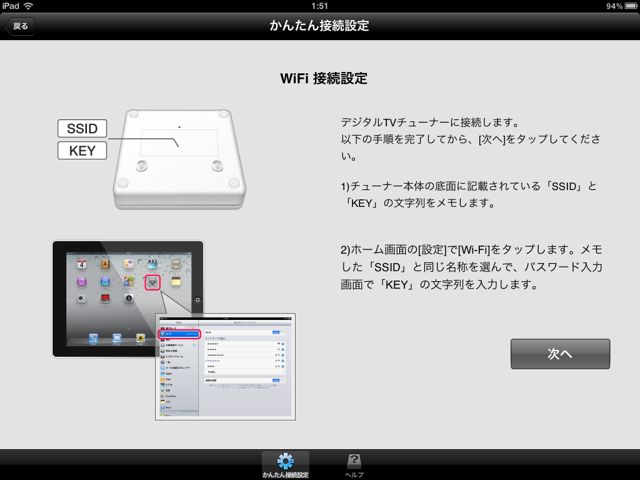This screenshot has width=640, height=480.
Task: Tap the 次へ next button
Action: click(560, 353)
